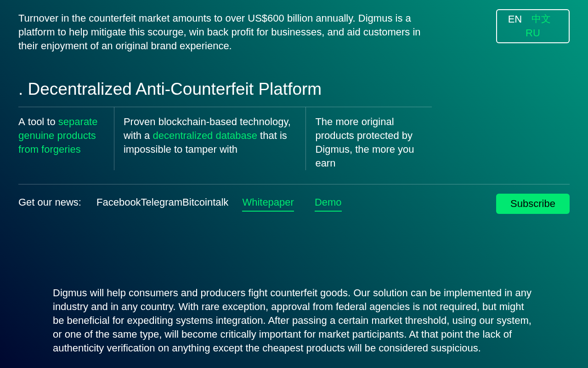
Task: Click the Decentralized Anti-Counterfeit Platform heading
Action: point(170,89)
